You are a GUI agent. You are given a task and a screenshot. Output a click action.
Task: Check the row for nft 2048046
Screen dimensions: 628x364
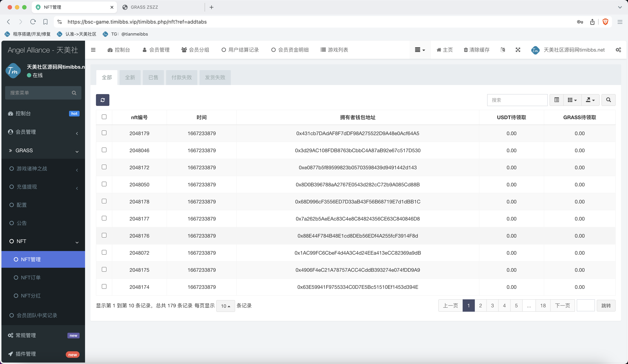104,150
